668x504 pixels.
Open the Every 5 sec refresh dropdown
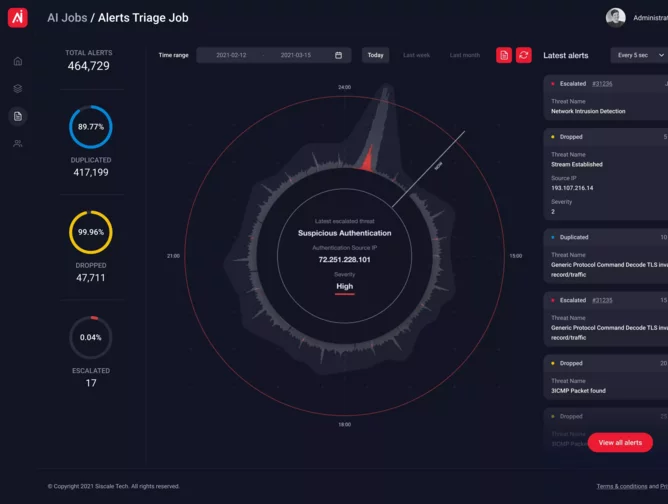pyautogui.click(x=640, y=55)
